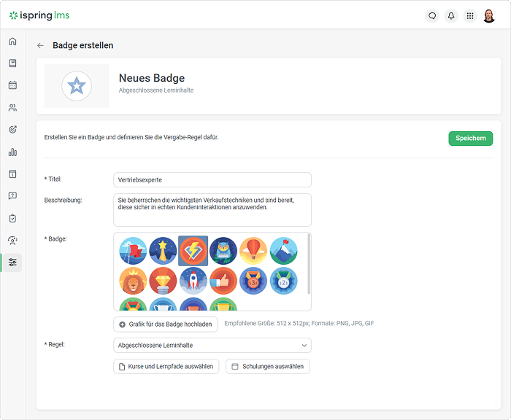
Task: Select the red flag badge
Action: (133, 251)
